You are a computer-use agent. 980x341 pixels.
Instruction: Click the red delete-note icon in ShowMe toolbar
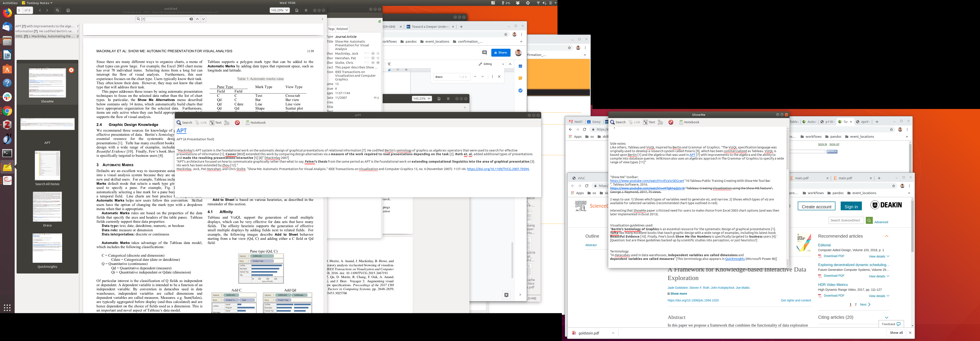pos(671,122)
